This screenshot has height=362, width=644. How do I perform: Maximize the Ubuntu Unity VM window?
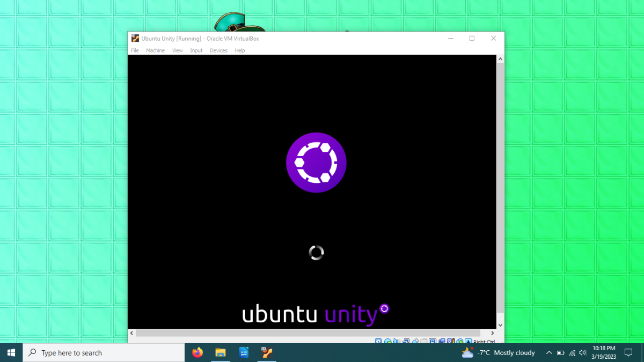click(472, 38)
